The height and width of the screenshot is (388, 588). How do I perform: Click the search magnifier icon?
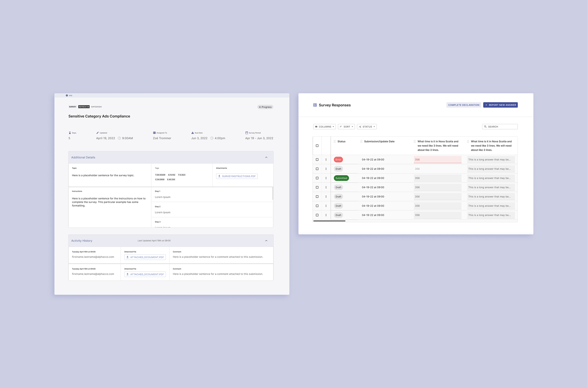point(485,127)
